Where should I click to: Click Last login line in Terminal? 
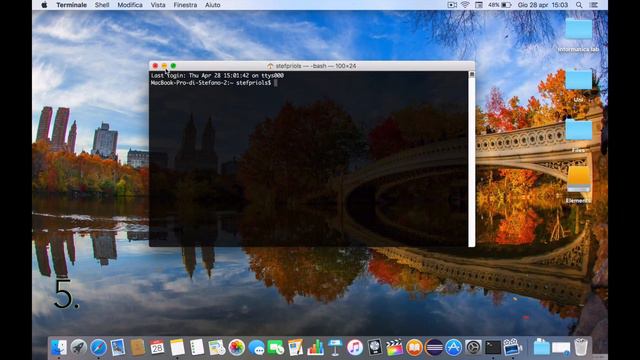(217, 76)
